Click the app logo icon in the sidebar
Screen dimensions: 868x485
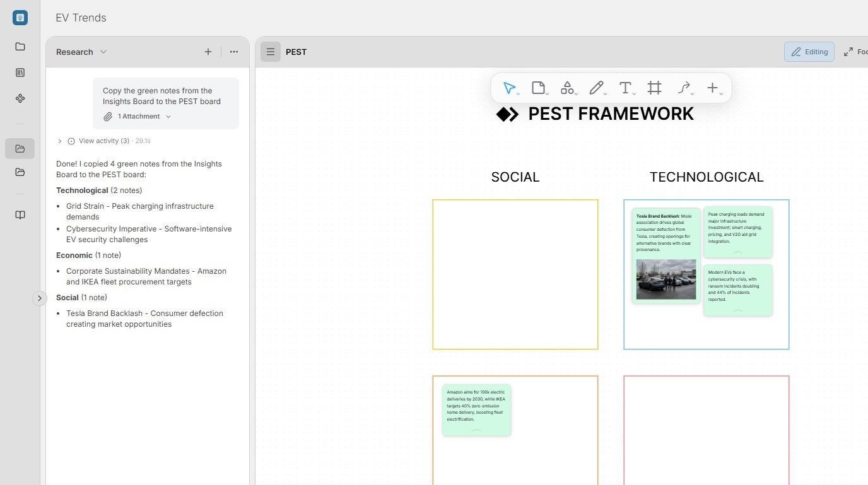(x=20, y=18)
